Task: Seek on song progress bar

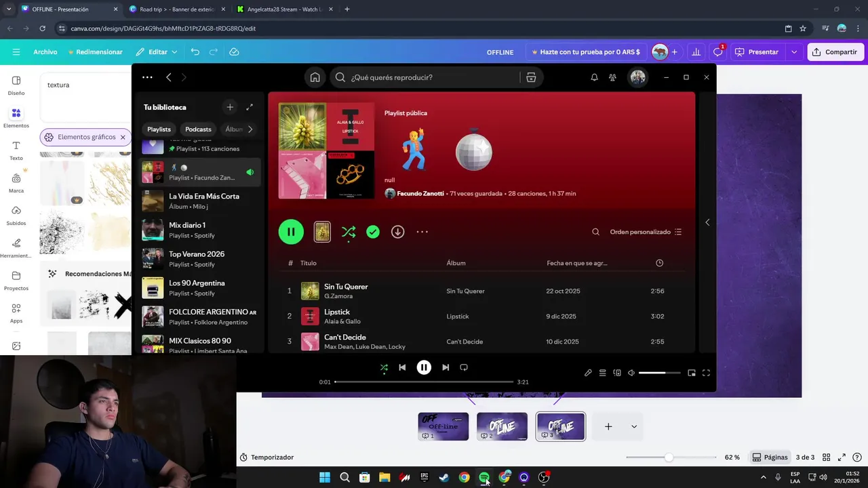Action: (x=424, y=382)
